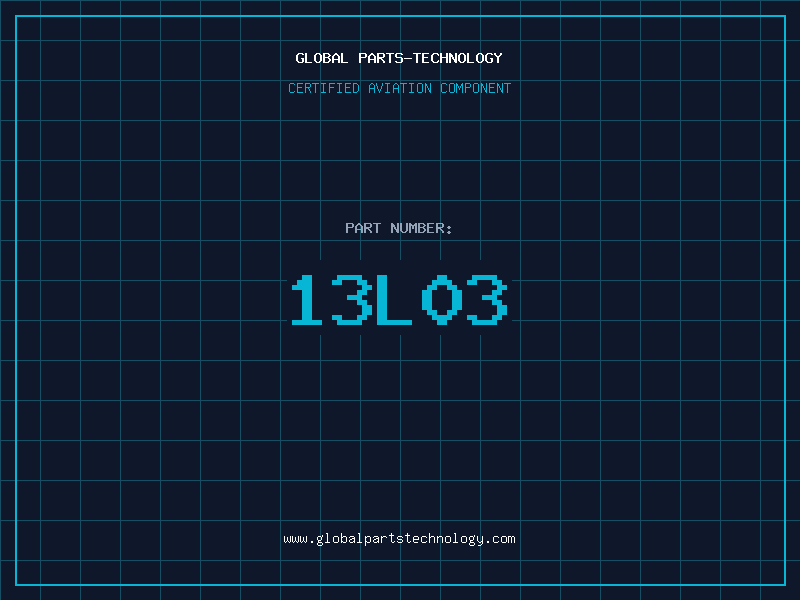800x600 pixels.
Task: Click the digit 0 in part number
Action: (x=441, y=300)
